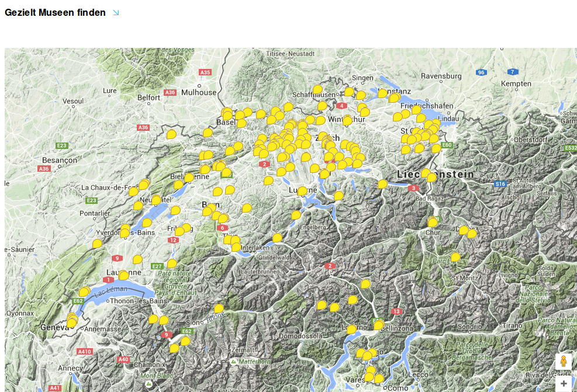Open the marker north of Grindelwald
This screenshot has width=577, height=392.
click(277, 238)
